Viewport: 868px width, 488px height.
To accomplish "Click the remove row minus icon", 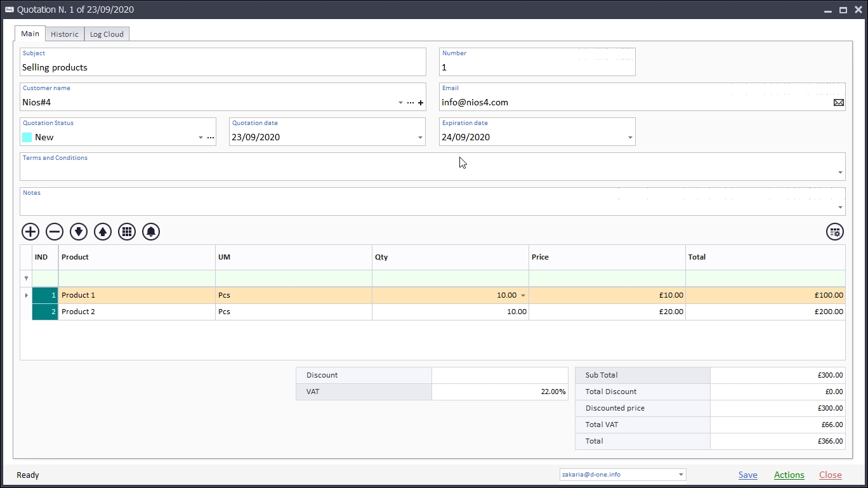I will (x=55, y=232).
